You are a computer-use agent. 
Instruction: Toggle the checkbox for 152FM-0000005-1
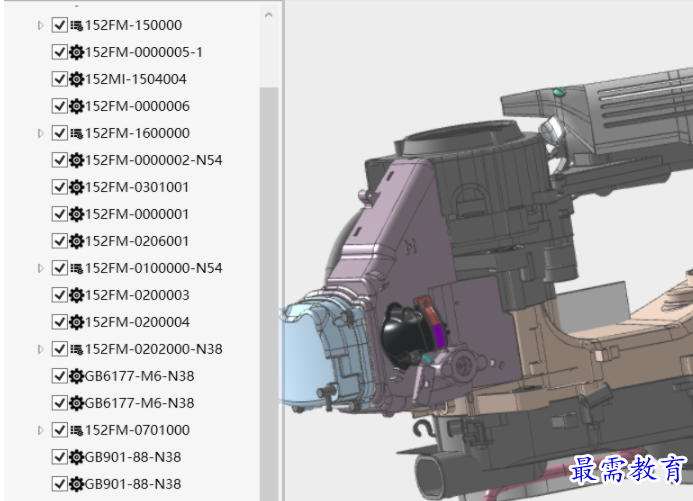60,52
